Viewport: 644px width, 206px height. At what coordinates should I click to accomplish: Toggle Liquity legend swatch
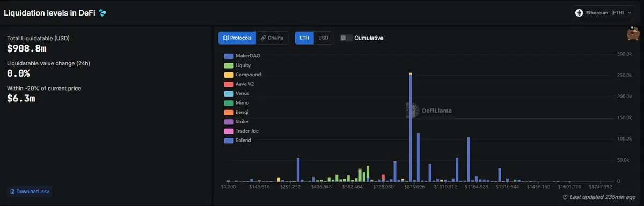point(229,65)
